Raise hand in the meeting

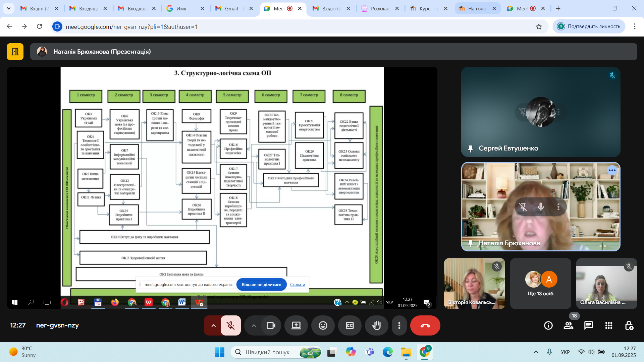376,325
